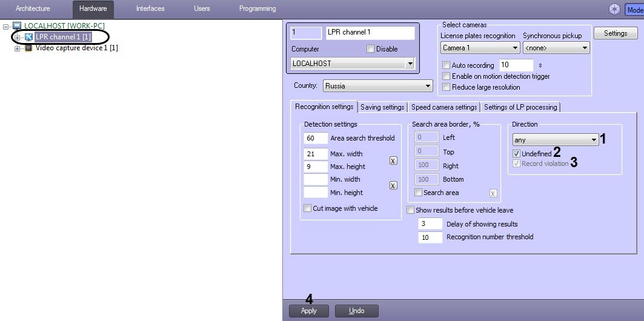Click X button beside Search area checkbox

[493, 193]
